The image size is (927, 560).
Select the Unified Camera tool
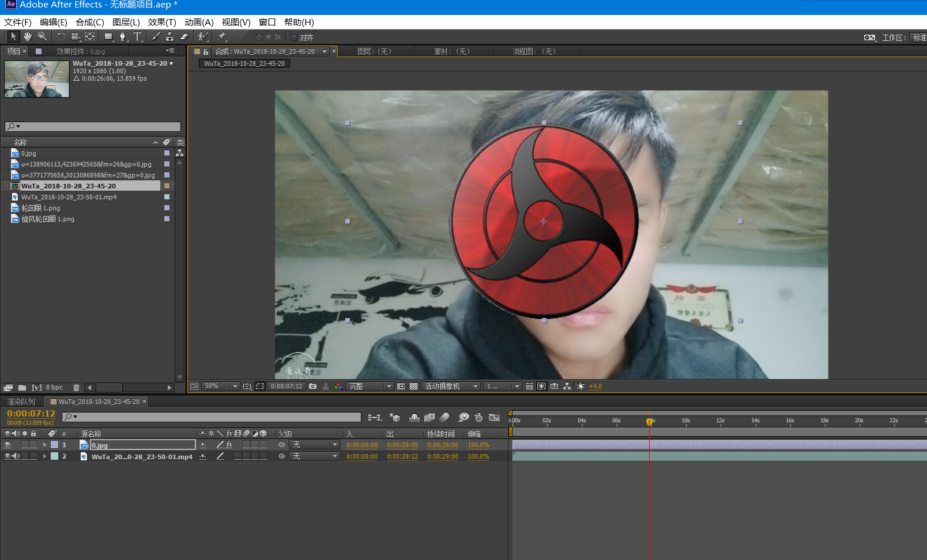click(76, 36)
